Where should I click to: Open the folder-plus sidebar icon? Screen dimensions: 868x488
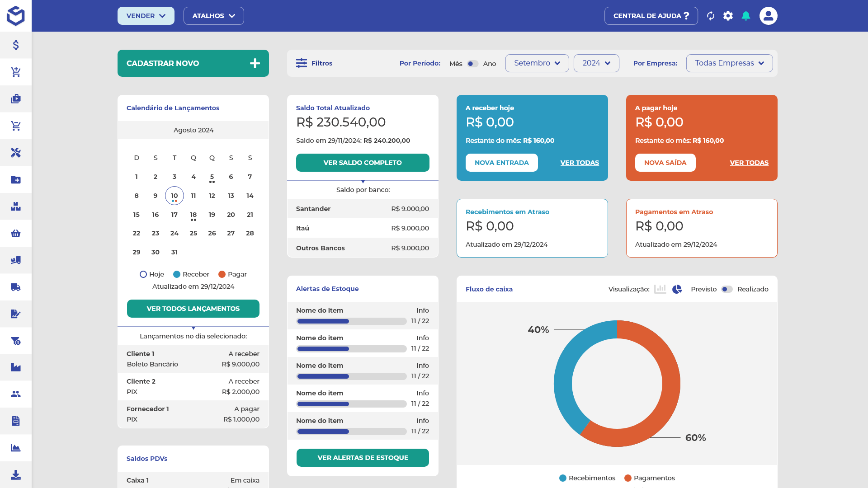tap(16, 179)
